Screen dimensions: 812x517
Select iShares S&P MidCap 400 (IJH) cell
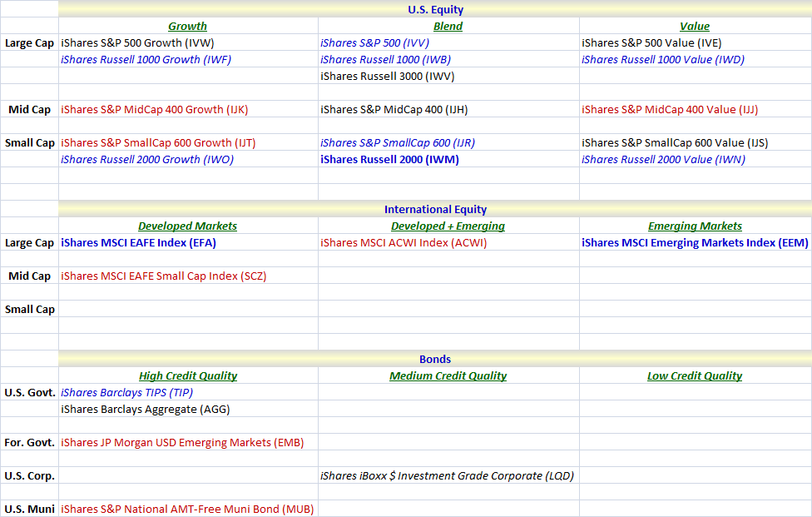tap(448, 109)
